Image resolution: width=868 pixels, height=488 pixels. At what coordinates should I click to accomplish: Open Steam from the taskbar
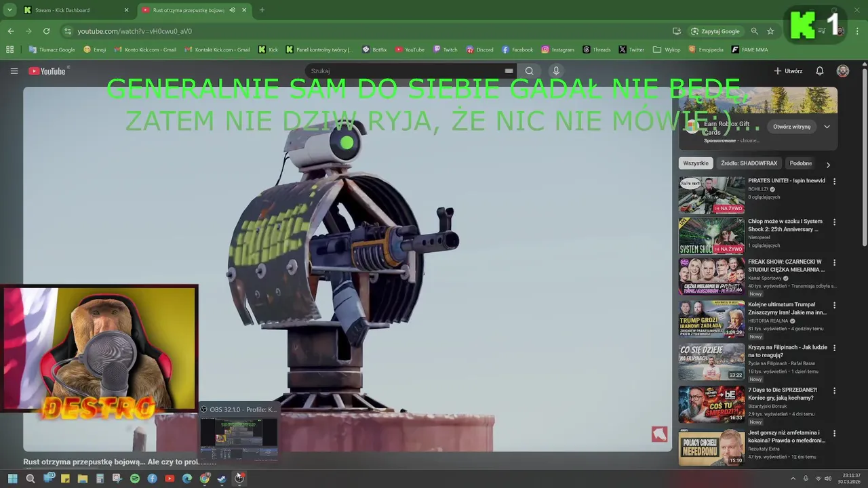click(x=222, y=479)
